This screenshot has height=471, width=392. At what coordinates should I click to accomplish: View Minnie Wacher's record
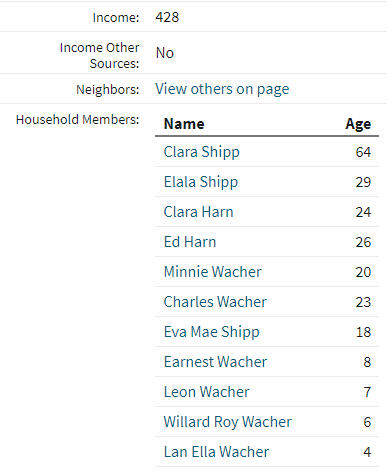pyautogui.click(x=212, y=272)
